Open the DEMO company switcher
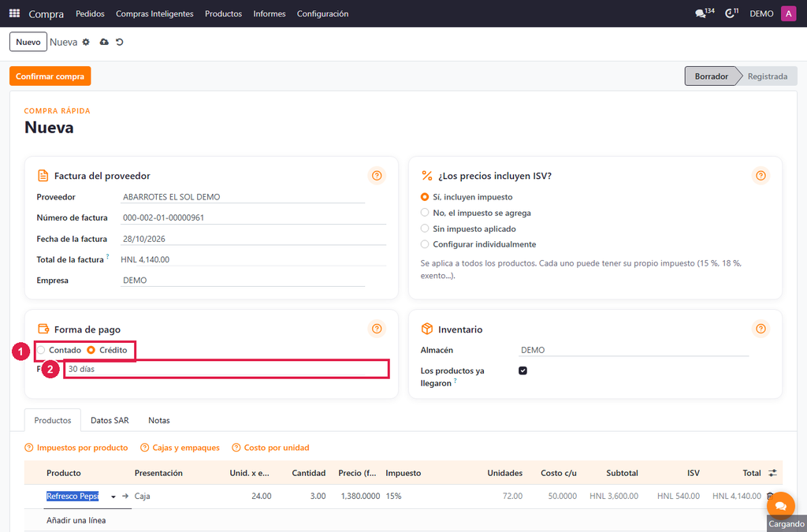Viewport: 807px width, 532px height. point(761,13)
